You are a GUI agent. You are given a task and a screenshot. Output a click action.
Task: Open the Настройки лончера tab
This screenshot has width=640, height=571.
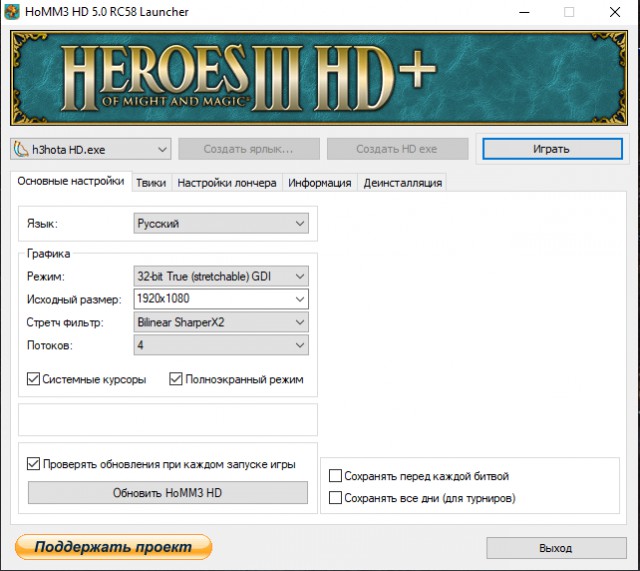(x=227, y=183)
